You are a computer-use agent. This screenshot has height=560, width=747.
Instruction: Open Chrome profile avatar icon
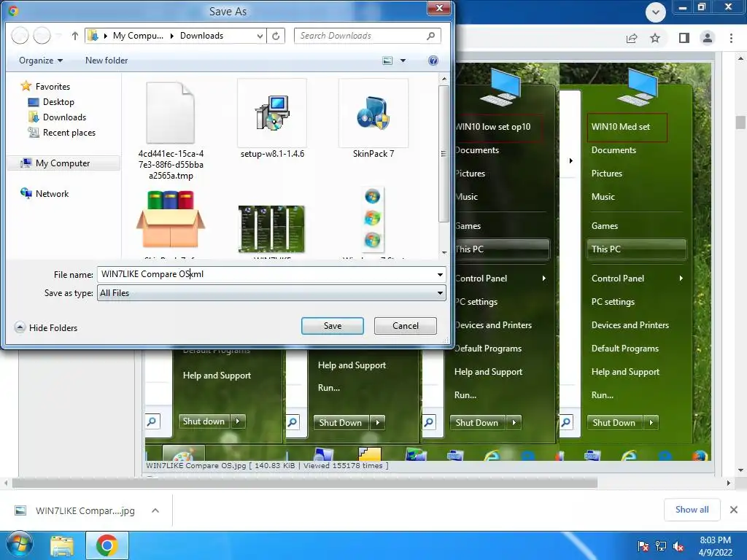[708, 38]
